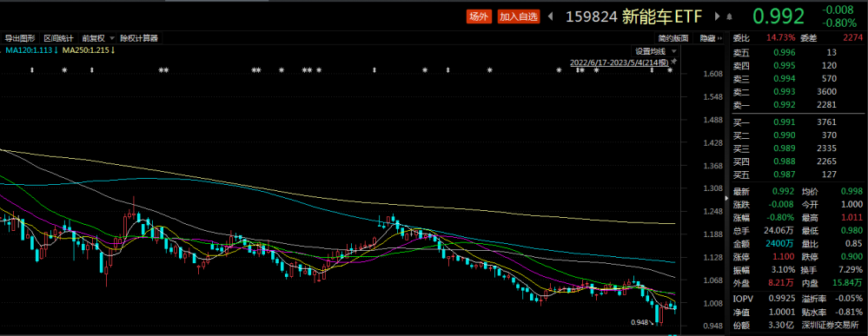Hide the quote panel with 隐藏
The height and width of the screenshot is (336, 868).
coord(711,38)
